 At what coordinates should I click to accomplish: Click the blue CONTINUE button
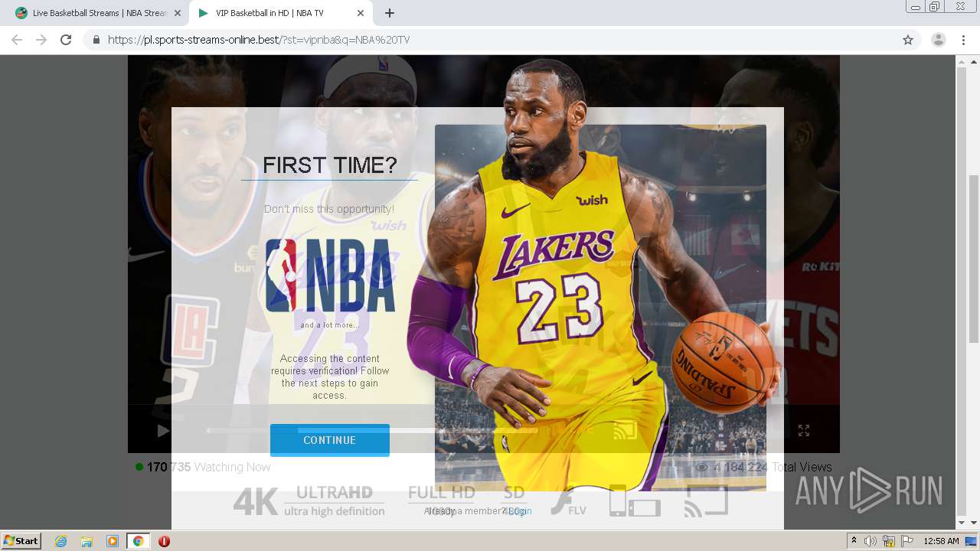coord(330,440)
